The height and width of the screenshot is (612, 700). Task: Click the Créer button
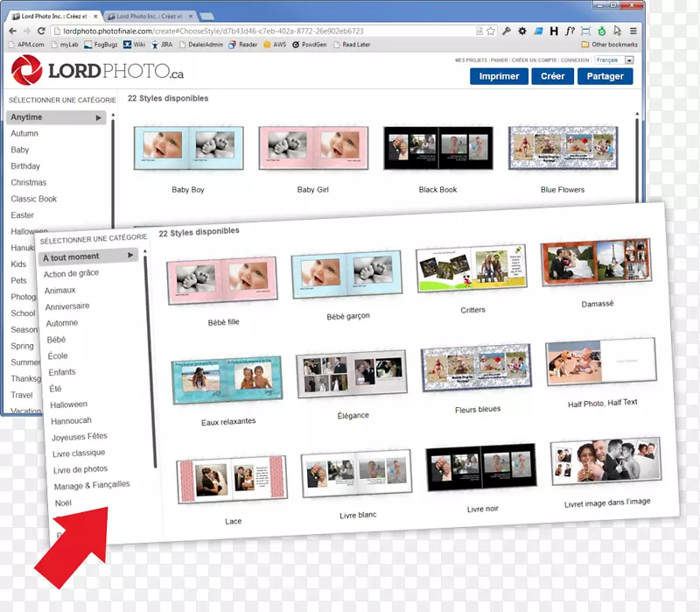(x=553, y=76)
